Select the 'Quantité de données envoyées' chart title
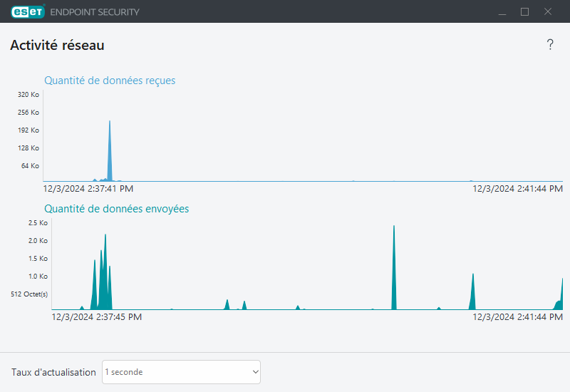570x392 pixels. pyautogui.click(x=116, y=209)
